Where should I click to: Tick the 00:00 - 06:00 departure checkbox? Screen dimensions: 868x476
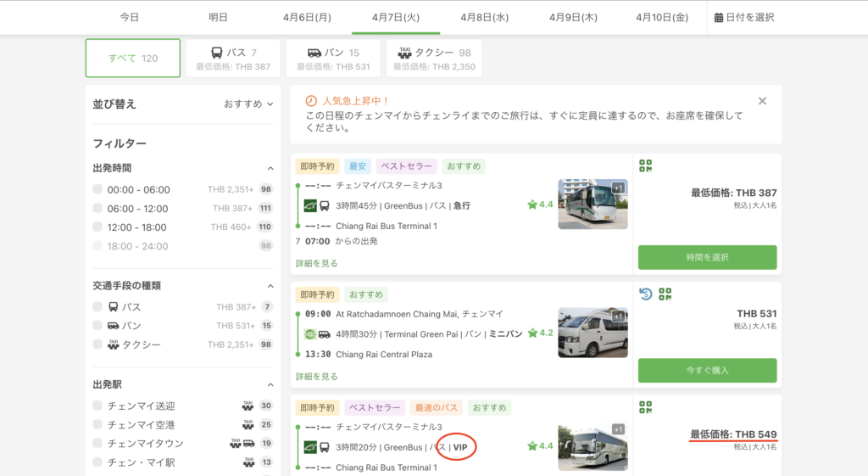[x=97, y=189]
